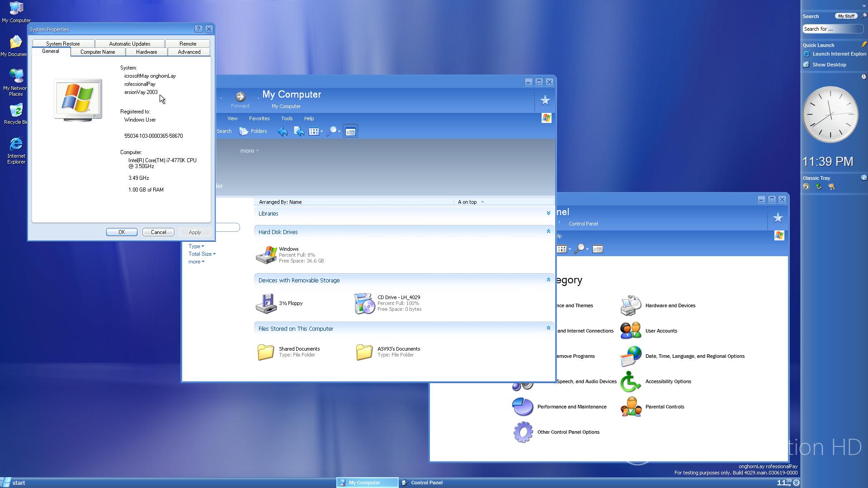Open the Total Size filter dropdown
Image resolution: width=868 pixels, height=488 pixels.
click(202, 254)
